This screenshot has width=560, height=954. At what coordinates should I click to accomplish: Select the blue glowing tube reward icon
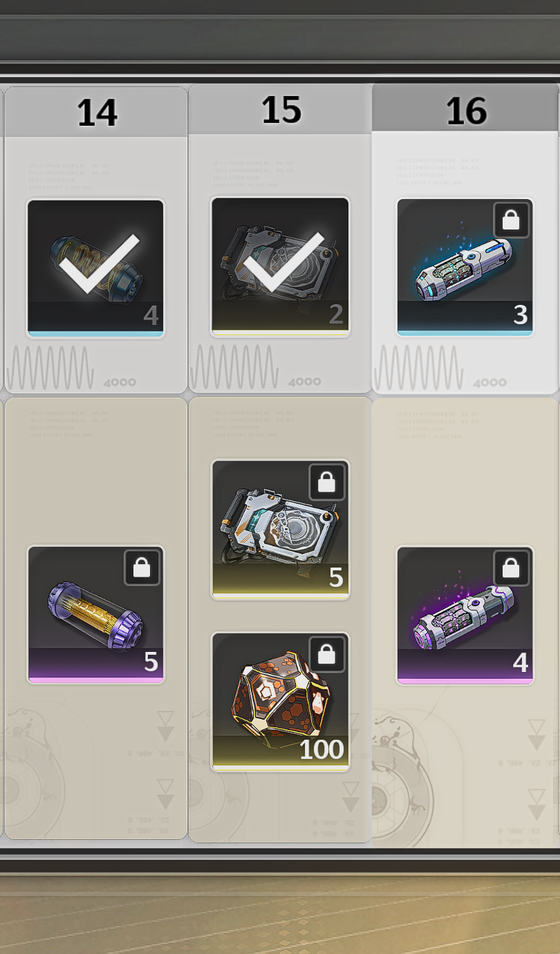pos(465,268)
